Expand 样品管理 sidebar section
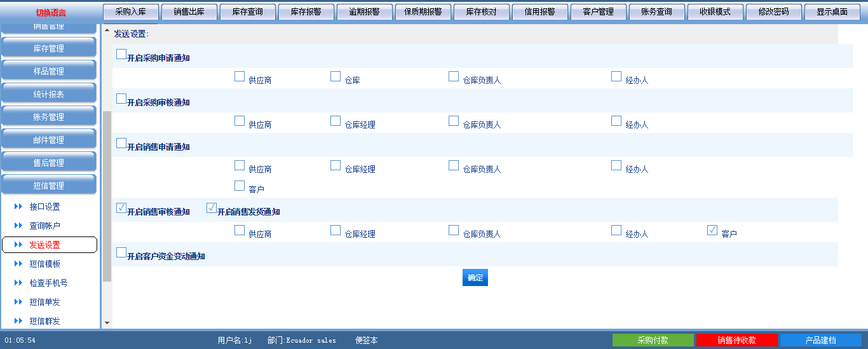The image size is (868, 349). click(49, 71)
